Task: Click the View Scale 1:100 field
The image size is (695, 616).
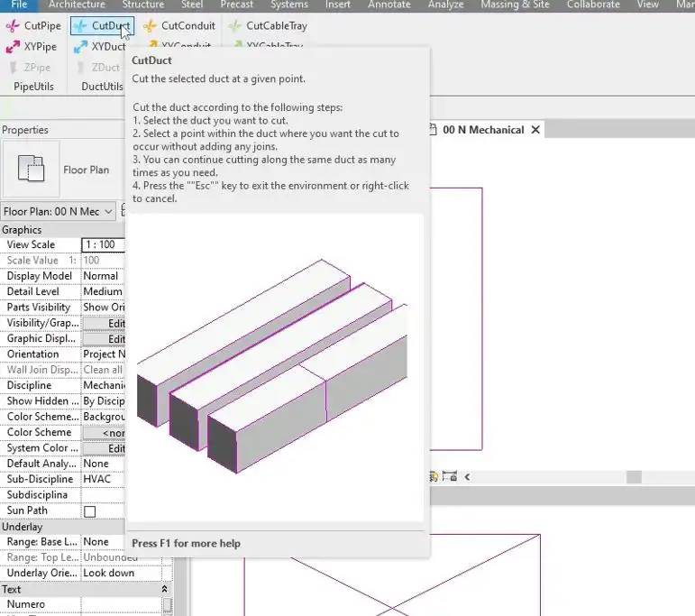Action: [104, 244]
